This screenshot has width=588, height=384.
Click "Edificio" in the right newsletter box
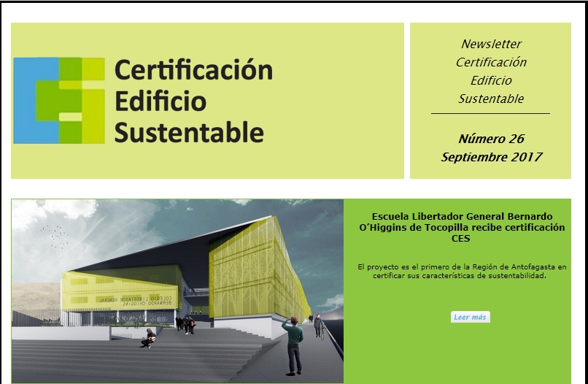pos(491,80)
